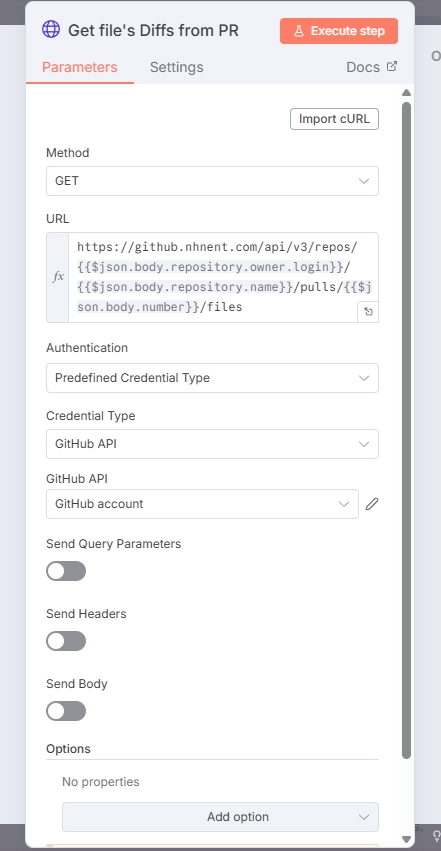Viewport: 441px width, 851px height.
Task: Open the Method dropdown showing GET
Action: click(212, 181)
